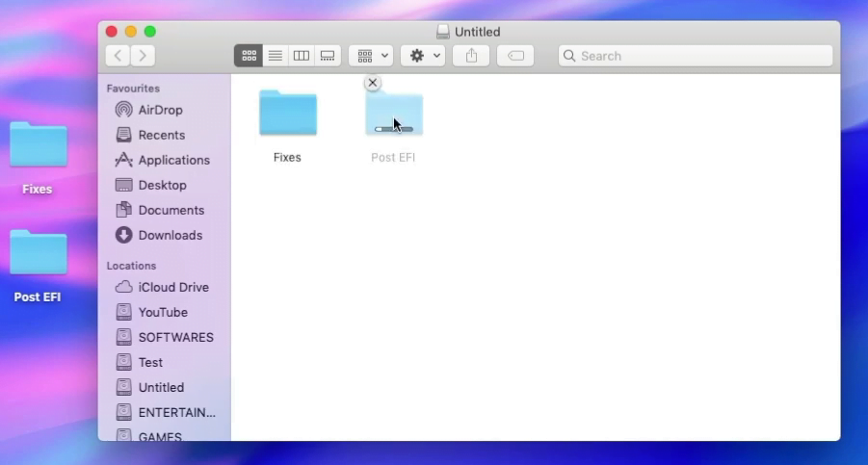Zoom the Finder window with green button
This screenshot has height=465, width=868.
click(150, 32)
